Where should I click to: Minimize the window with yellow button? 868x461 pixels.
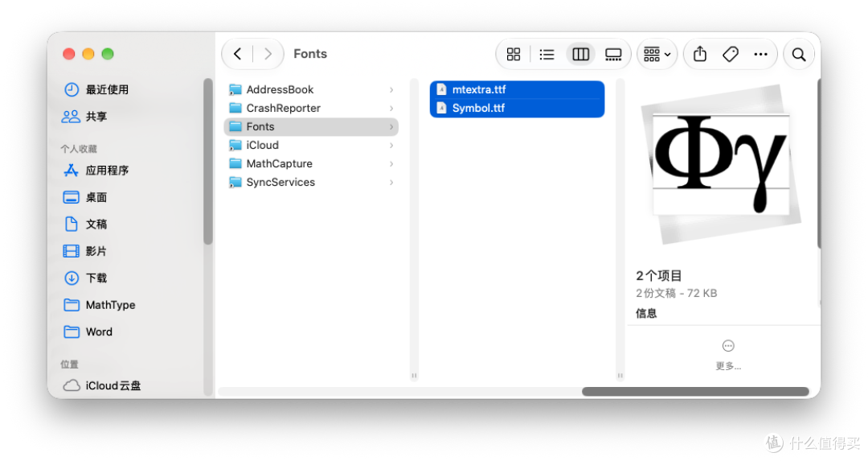88,54
